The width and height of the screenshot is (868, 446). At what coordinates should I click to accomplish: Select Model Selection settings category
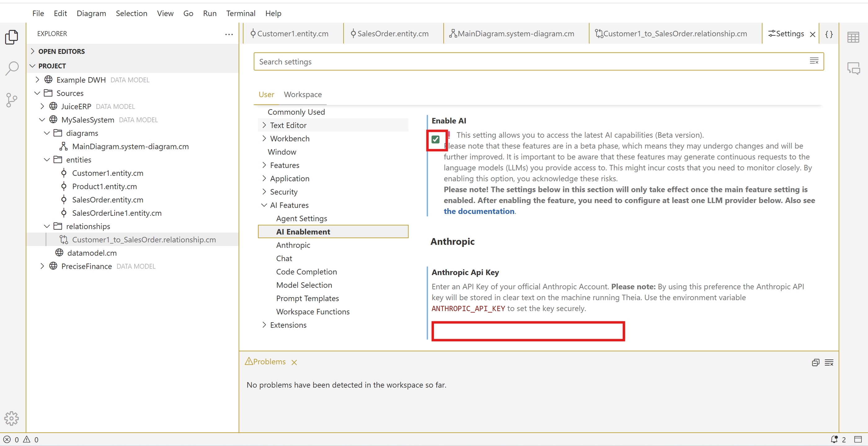(x=304, y=285)
